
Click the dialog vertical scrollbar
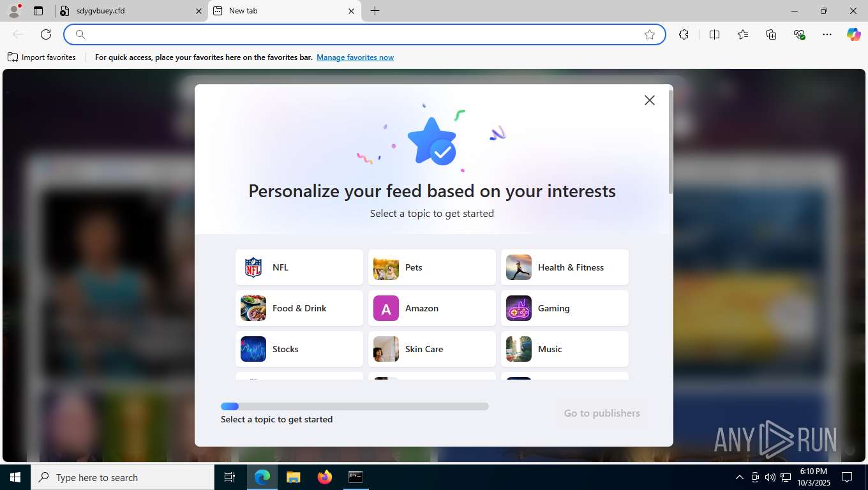pos(670,142)
